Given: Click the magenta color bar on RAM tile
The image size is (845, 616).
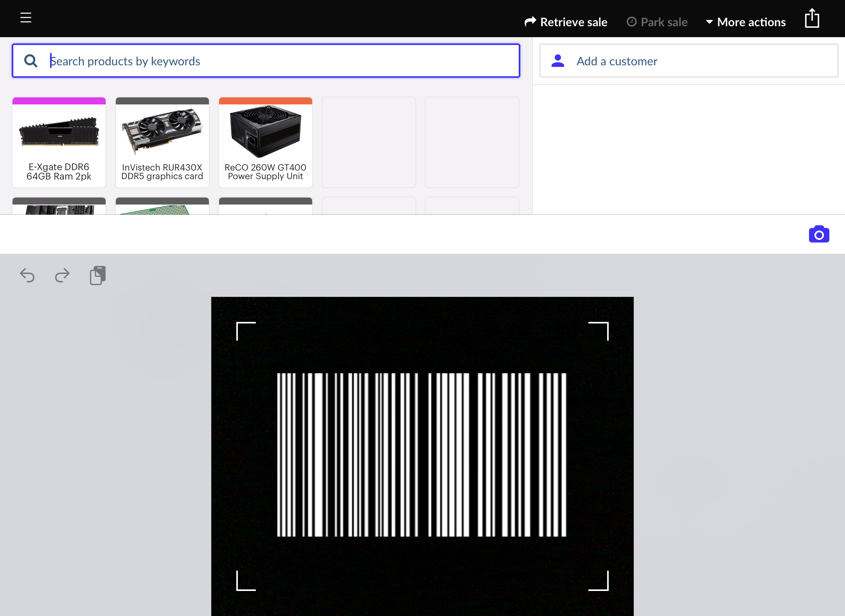Looking at the screenshot, I should pos(59,101).
